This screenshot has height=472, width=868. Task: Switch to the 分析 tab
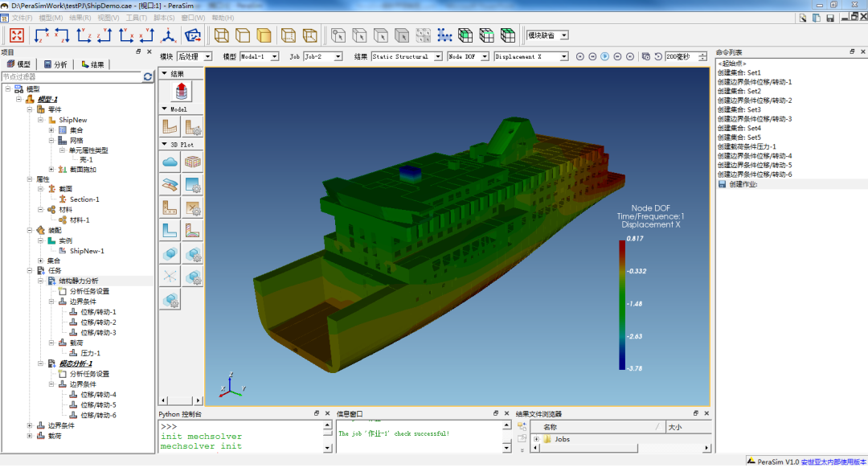pyautogui.click(x=55, y=64)
